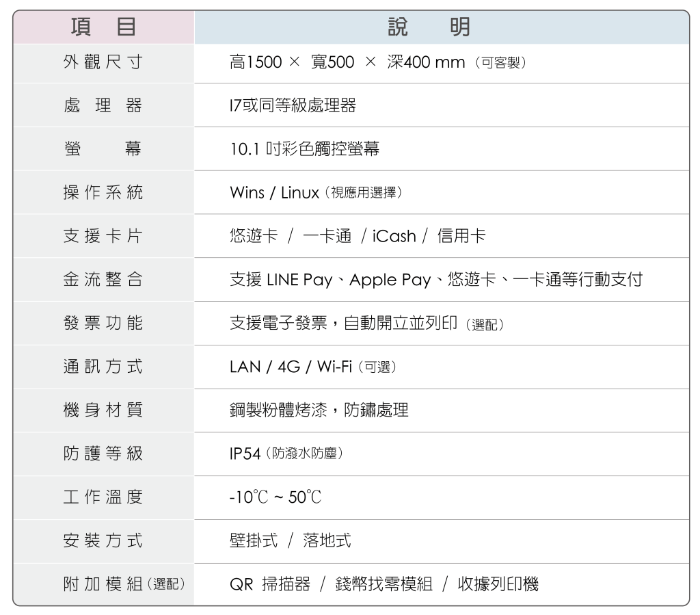Click the 壁掛式 / 落地式 installation text
The width and height of the screenshot is (700, 615).
pos(290,541)
